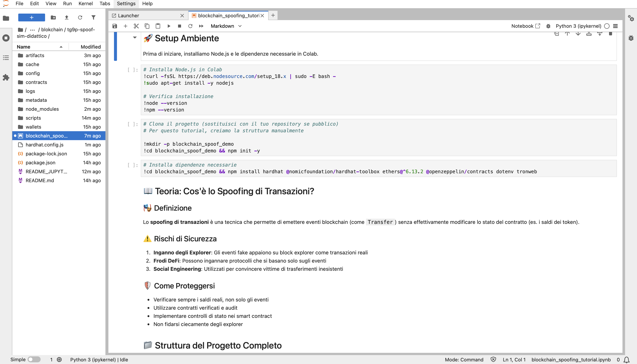Image resolution: width=637 pixels, height=364 pixels.
Task: Collapse the Setup Ambiente heading
Action: [135, 38]
